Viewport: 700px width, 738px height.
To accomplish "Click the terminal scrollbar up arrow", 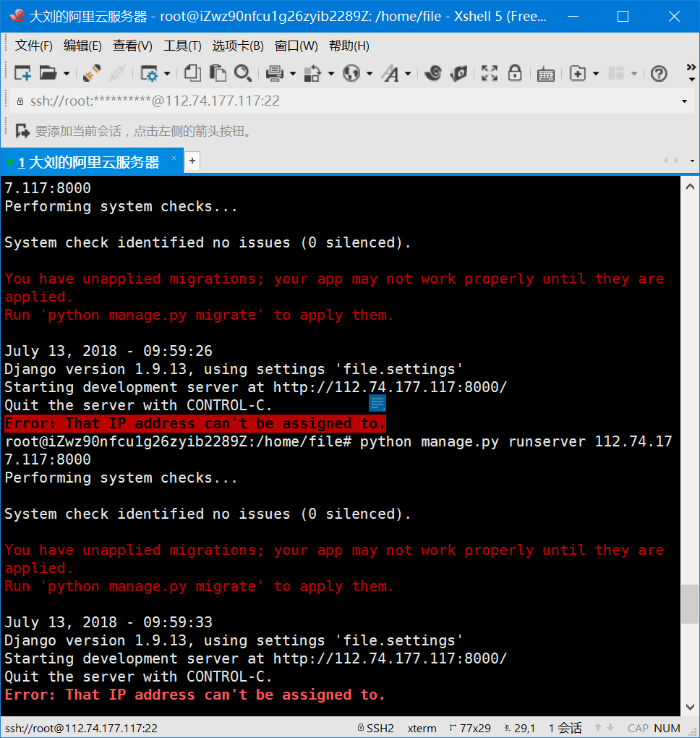I will point(690,187).
